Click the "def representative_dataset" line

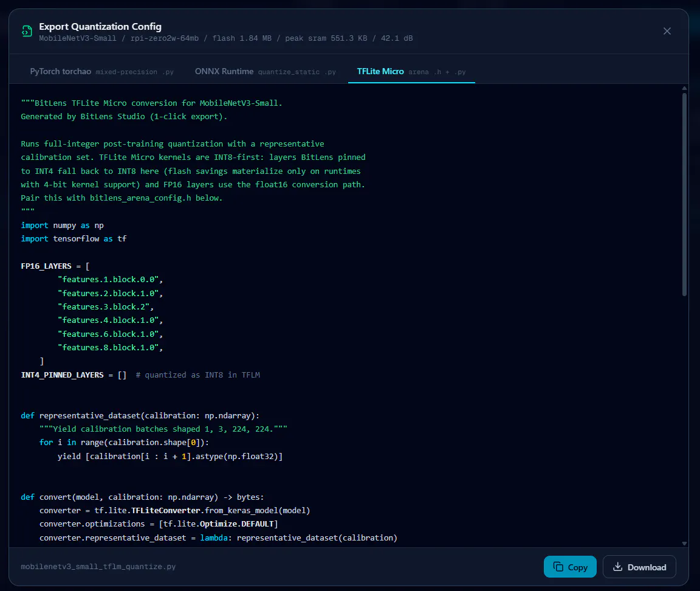tap(140, 415)
